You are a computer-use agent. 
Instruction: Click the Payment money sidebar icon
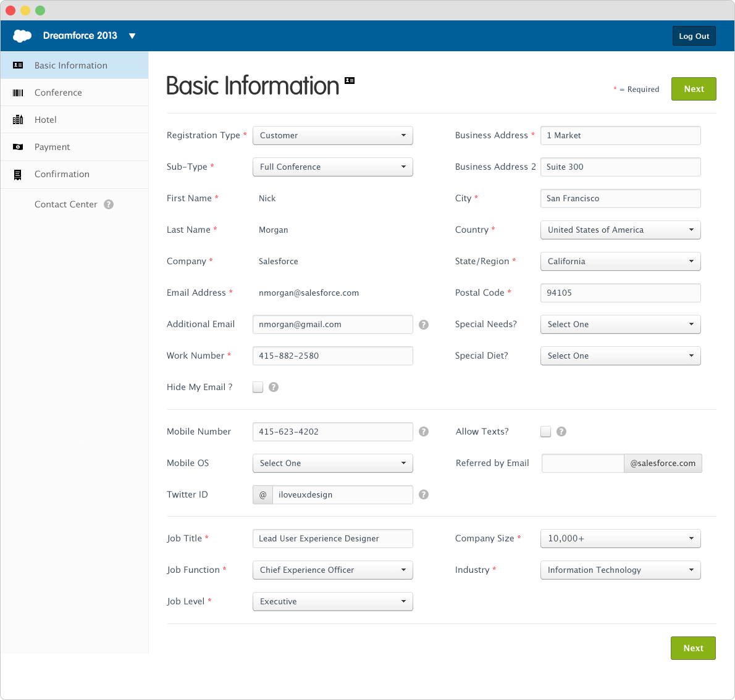coord(18,147)
